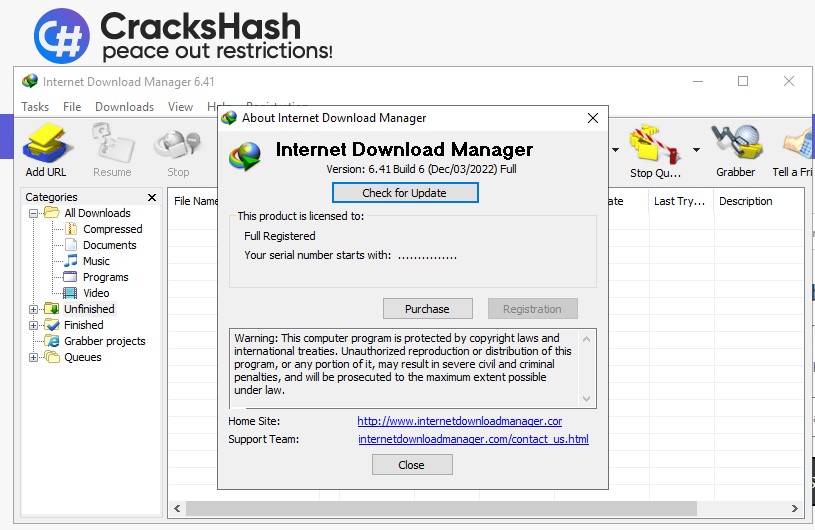Close the About dialog with X
The width and height of the screenshot is (815, 530).
click(593, 118)
